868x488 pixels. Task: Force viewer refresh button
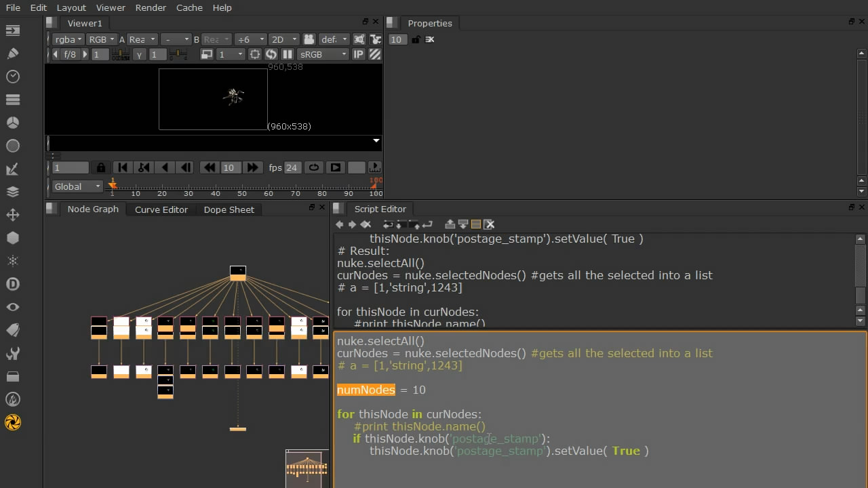tap(271, 54)
